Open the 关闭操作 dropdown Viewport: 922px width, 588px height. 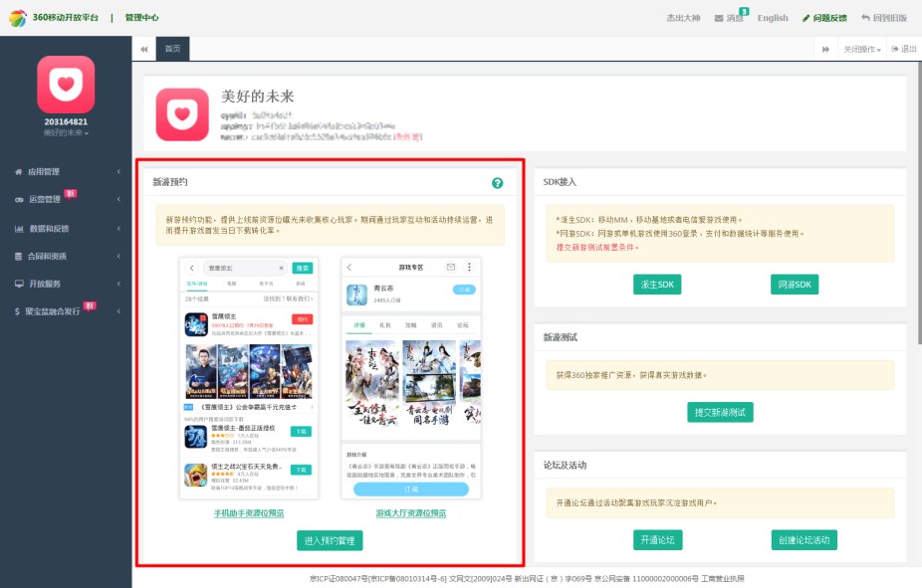(x=862, y=50)
